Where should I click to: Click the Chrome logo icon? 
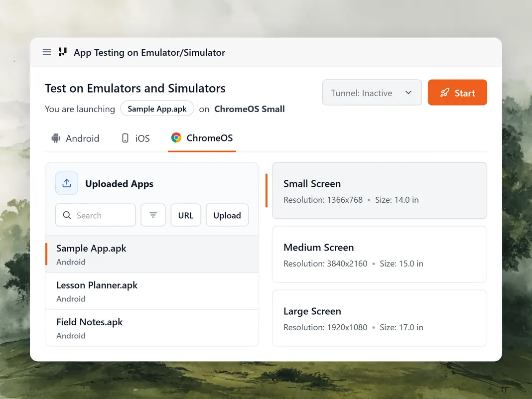(x=176, y=137)
